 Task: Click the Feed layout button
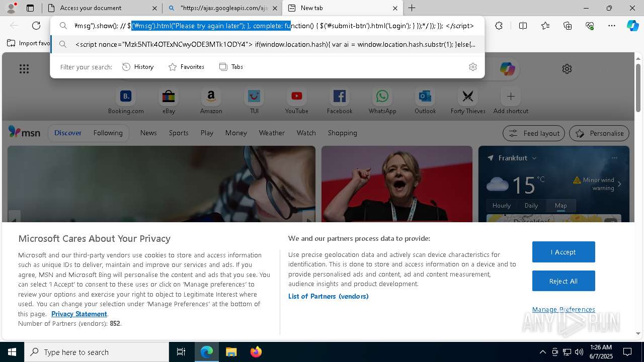click(x=534, y=133)
